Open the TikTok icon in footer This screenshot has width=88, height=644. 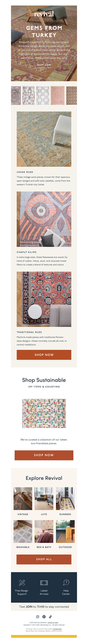pyautogui.click(x=50, y=617)
